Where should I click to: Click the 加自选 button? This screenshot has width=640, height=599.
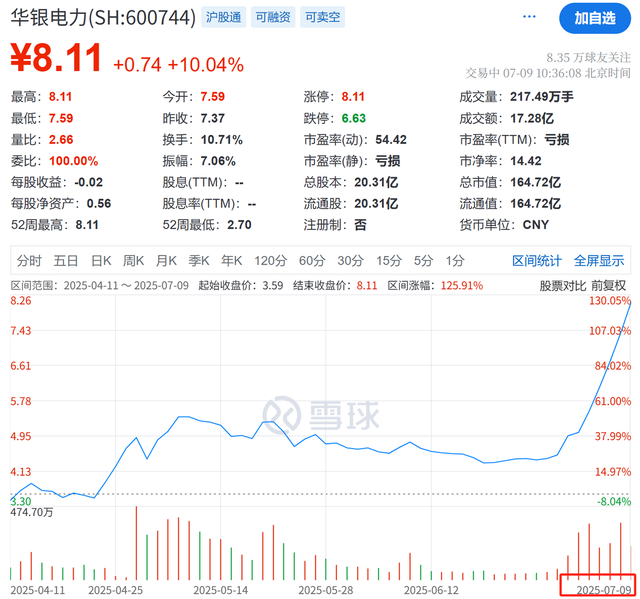tap(595, 18)
